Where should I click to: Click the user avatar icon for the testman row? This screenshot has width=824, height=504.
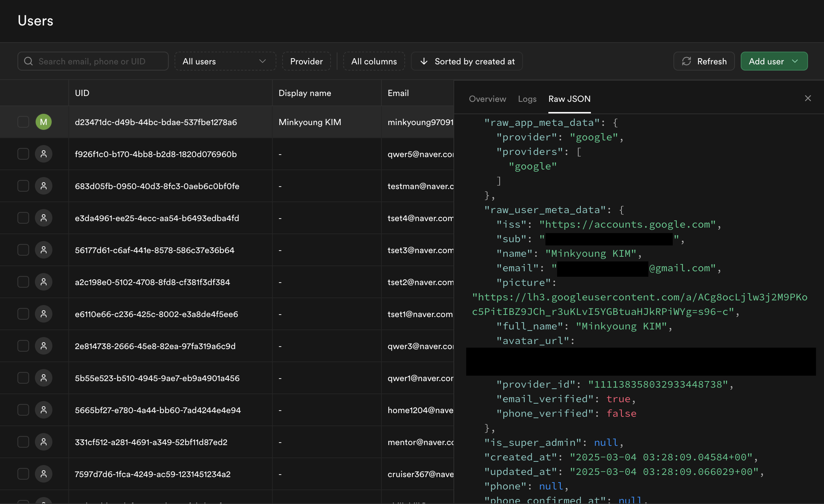click(44, 186)
